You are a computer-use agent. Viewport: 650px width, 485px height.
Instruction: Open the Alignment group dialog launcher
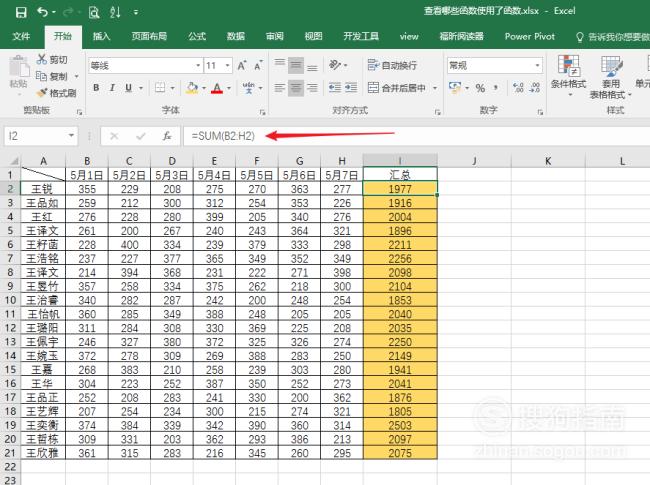[437, 112]
